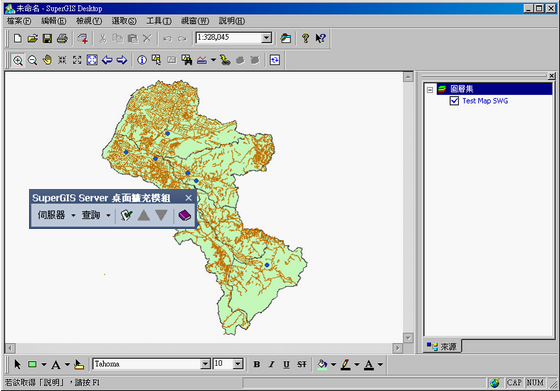Close the SuperGIS Server floating toolbar
560x391 pixels.
coord(189,198)
